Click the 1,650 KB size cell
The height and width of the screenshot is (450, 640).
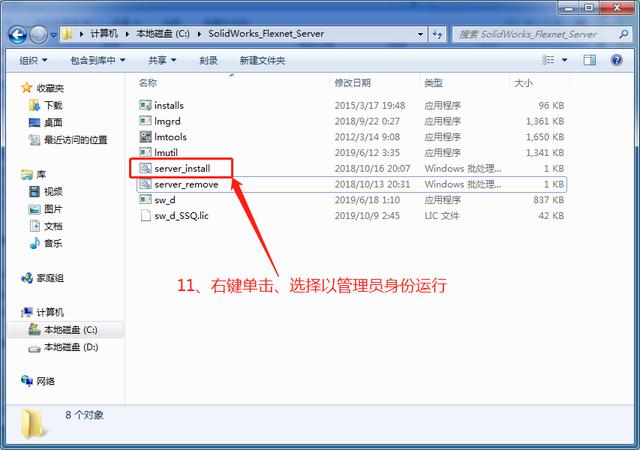(x=545, y=137)
